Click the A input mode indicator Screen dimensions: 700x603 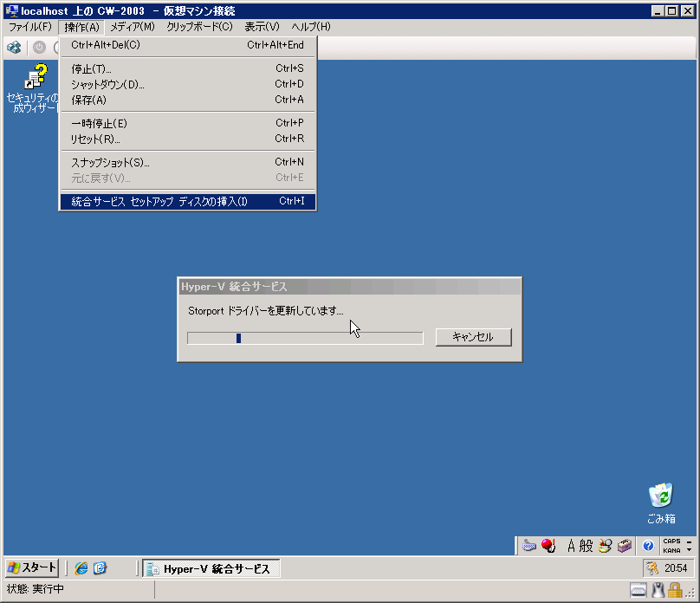point(571,546)
